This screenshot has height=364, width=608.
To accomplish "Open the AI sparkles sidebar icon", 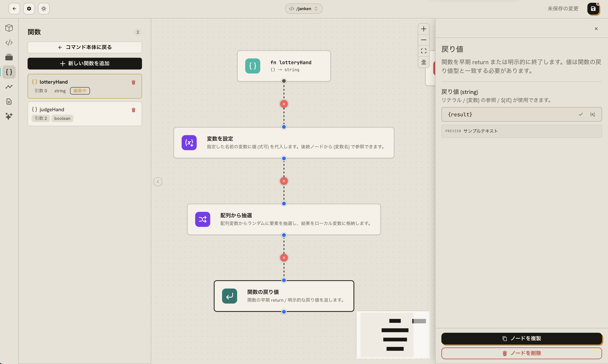I will (9, 116).
